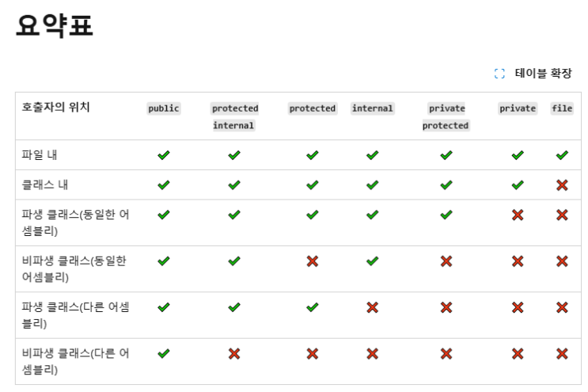Click the file column header
Screen dimensions: 588x392
pos(562,108)
